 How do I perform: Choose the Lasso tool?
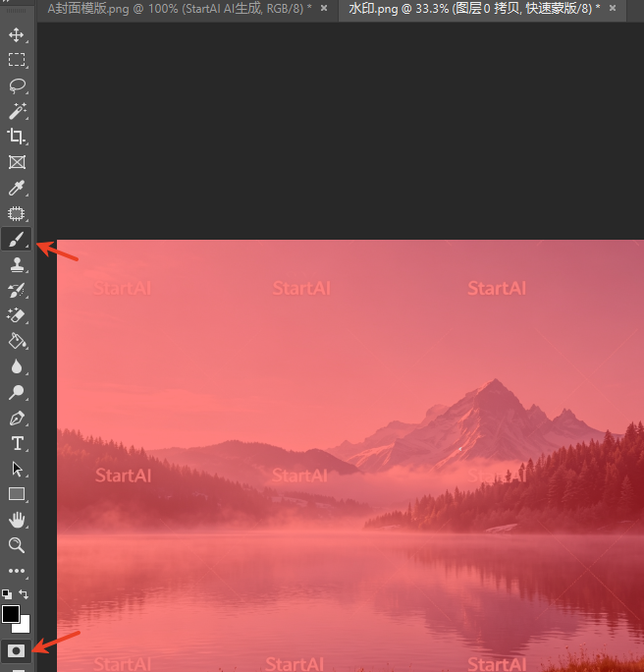click(17, 85)
